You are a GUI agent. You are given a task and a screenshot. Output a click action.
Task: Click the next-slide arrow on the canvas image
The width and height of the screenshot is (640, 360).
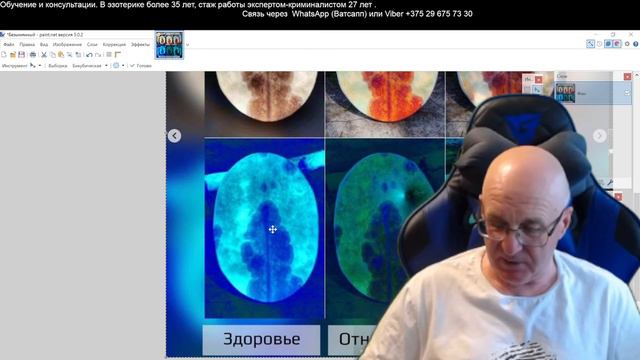[x=600, y=136]
